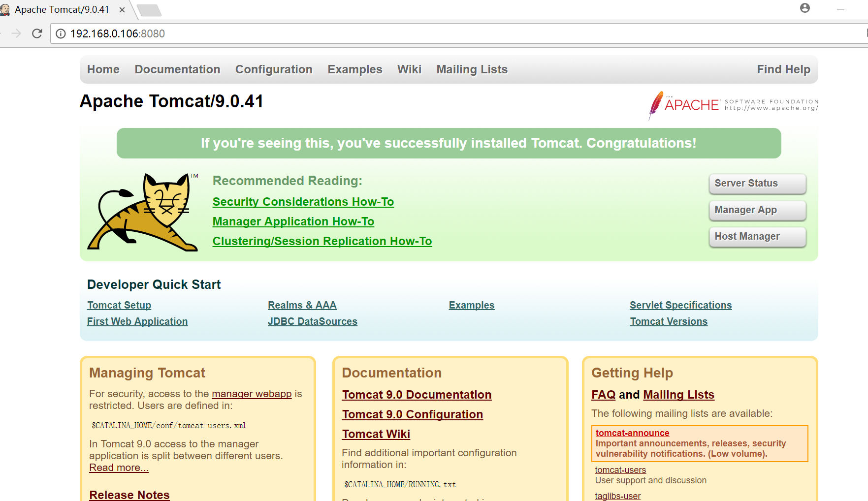The image size is (868, 501).
Task: Open the tomcat-users mailing list link
Action: (620, 470)
